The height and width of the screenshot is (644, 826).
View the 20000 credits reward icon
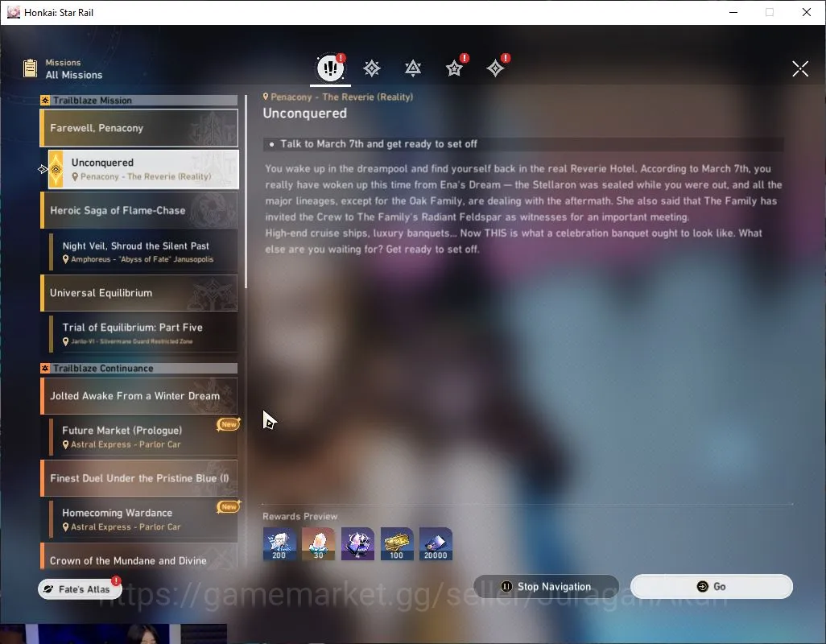[x=436, y=543]
